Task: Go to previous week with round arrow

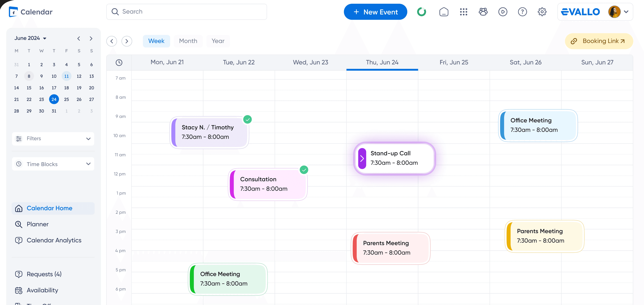Action: click(x=112, y=41)
